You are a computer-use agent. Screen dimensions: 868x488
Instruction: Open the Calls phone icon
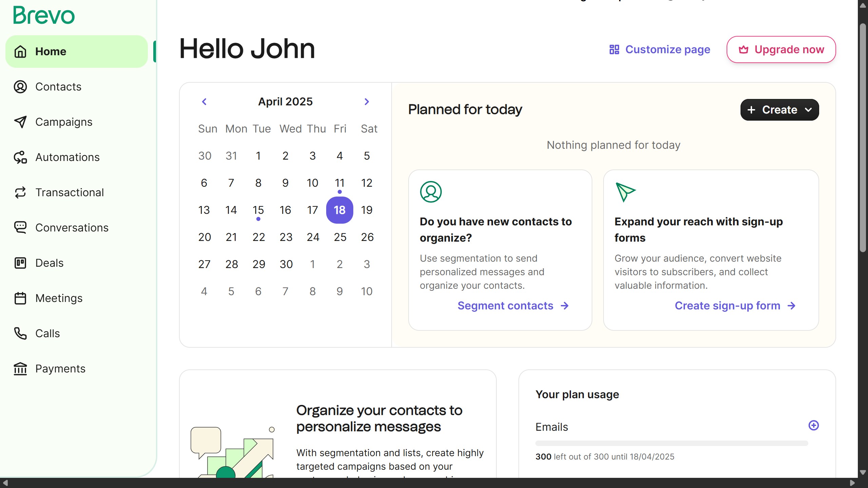(x=20, y=333)
